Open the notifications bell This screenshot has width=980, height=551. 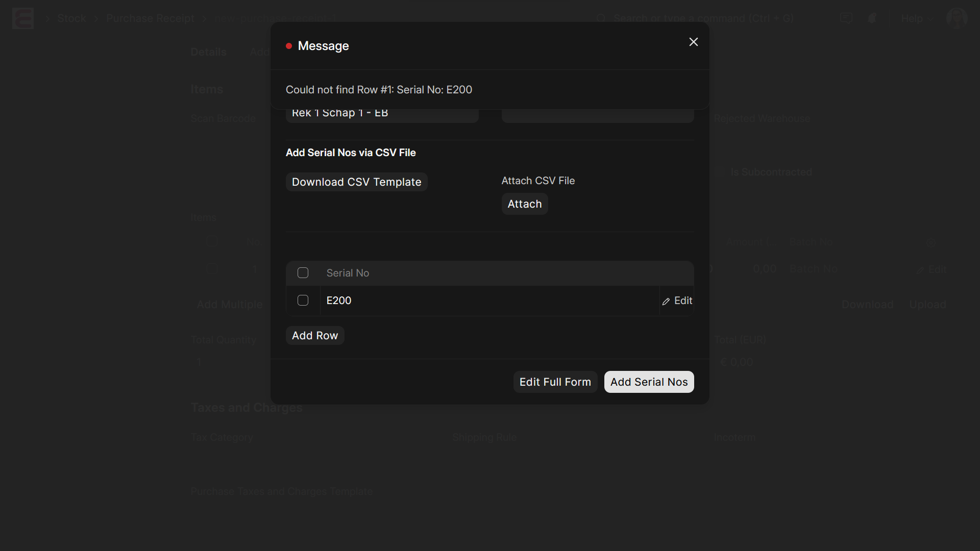pos(872,18)
